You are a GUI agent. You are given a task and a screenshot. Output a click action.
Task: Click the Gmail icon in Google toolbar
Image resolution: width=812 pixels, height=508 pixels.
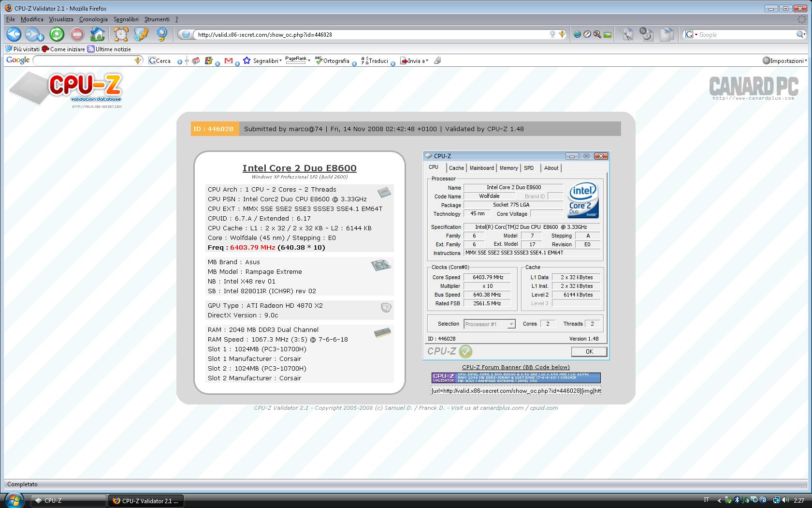tap(229, 61)
